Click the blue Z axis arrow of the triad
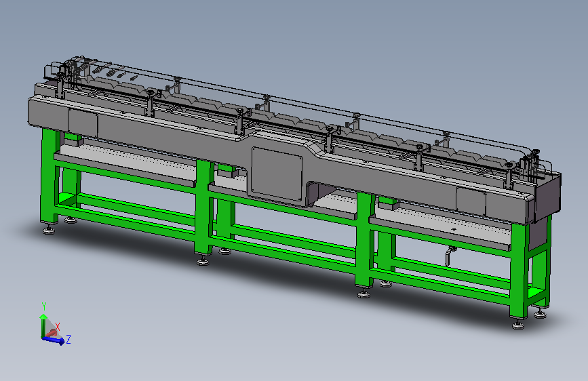The image size is (588, 381). coord(54,340)
